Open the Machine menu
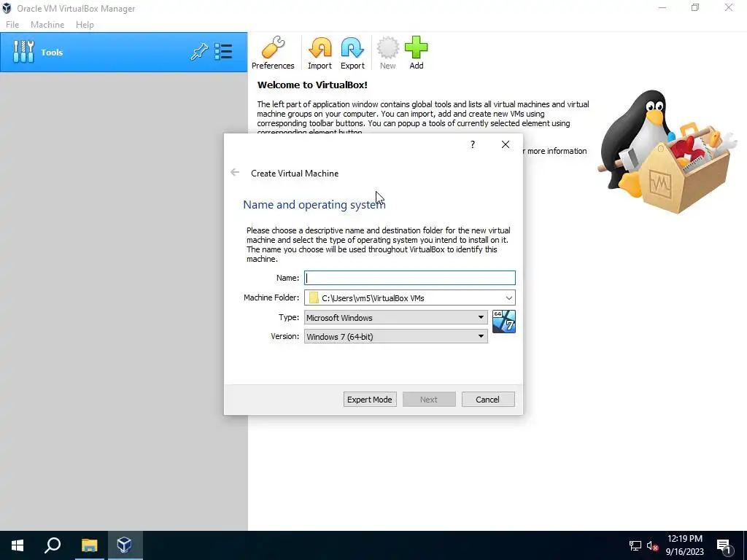The height and width of the screenshot is (560, 747). coord(47,25)
